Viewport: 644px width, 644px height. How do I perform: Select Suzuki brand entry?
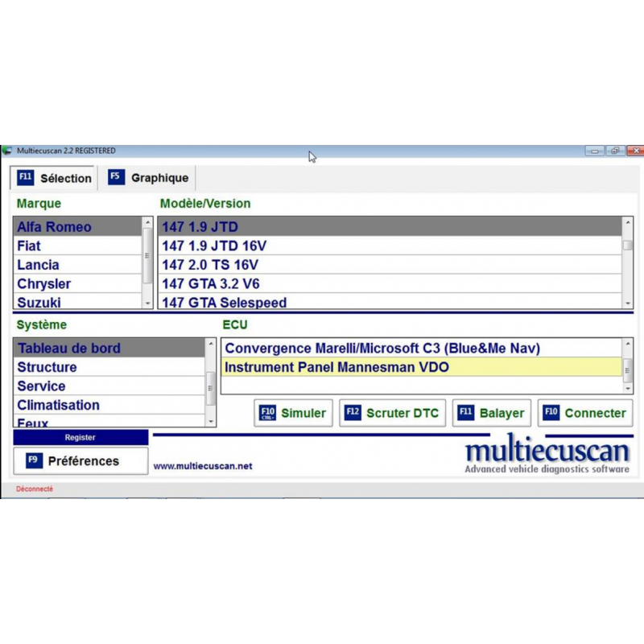click(x=77, y=302)
